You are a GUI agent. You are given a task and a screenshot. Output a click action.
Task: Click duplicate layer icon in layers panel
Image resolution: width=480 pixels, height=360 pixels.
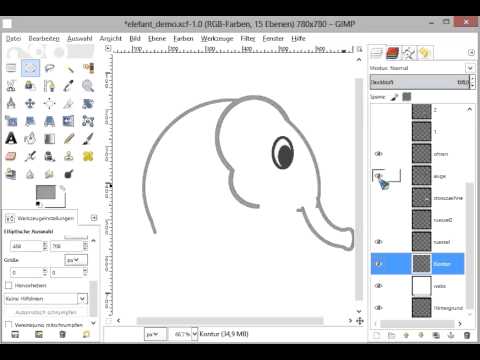[x=436, y=335]
